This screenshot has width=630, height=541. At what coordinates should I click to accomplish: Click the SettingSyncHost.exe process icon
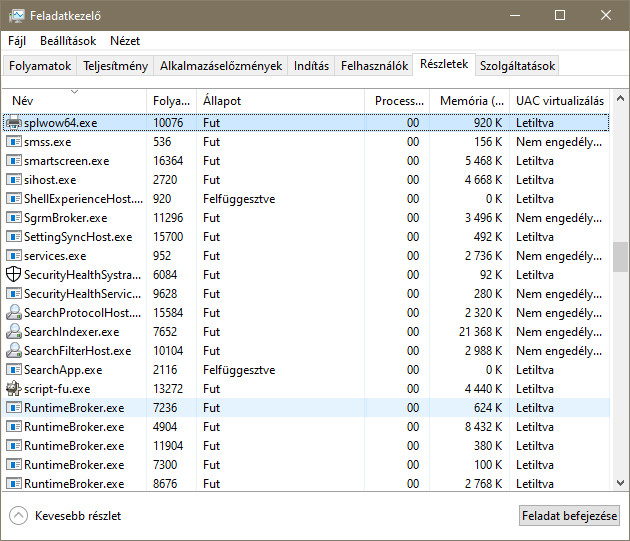pyautogui.click(x=14, y=237)
